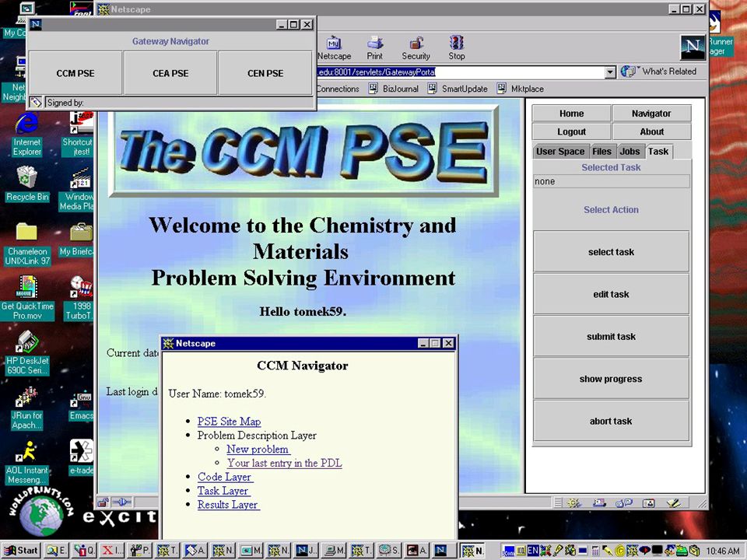Open the Mktplace bookmark icon
Viewport: 747px width, 560px height.
click(502, 88)
